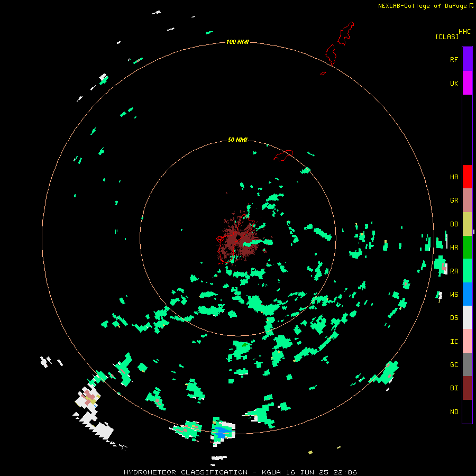Click the 50 NMI range ring label

pyautogui.click(x=237, y=140)
